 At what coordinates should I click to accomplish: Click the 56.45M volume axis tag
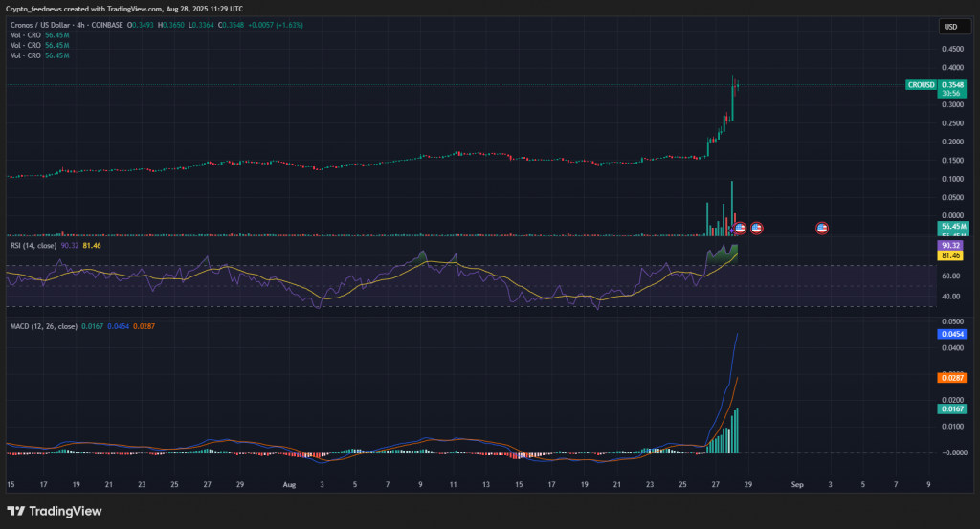[x=951, y=227]
